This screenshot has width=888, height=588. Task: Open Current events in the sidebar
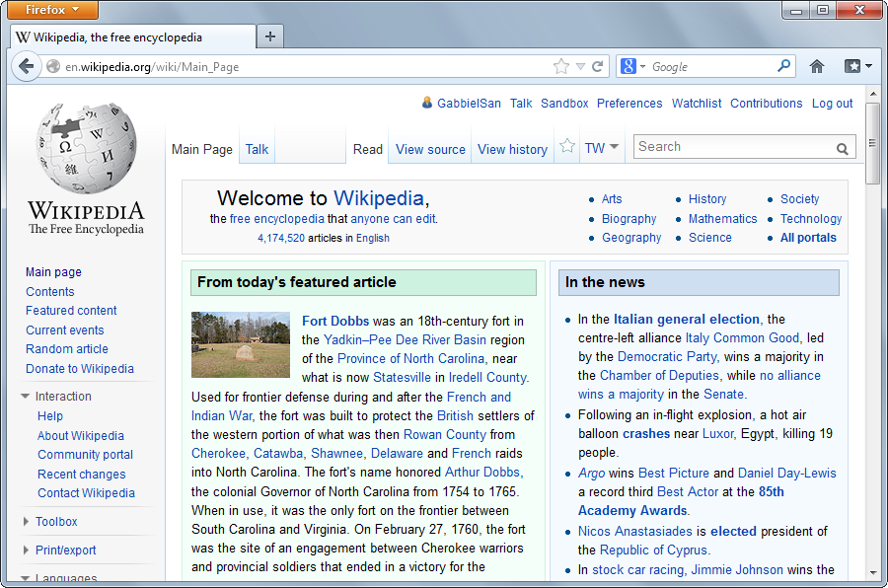[65, 331]
